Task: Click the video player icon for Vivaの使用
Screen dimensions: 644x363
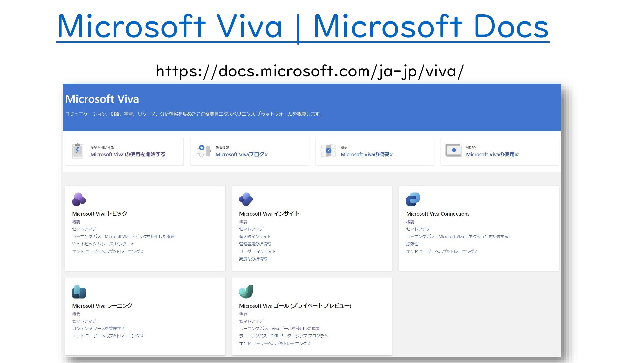Action: pyautogui.click(x=453, y=151)
